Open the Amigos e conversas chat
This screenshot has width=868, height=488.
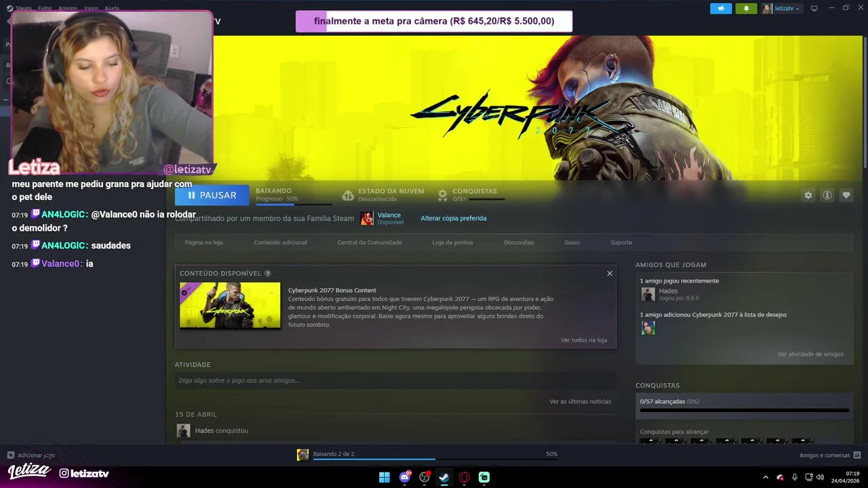click(830, 455)
